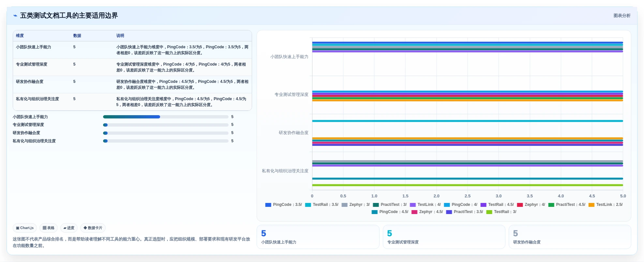Click the data value 5 in 小团队快速上手能力 table row

[74, 47]
